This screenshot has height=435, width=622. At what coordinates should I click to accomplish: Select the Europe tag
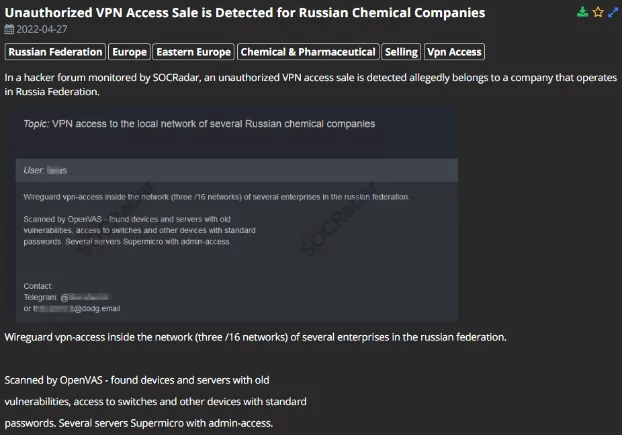pyautogui.click(x=129, y=52)
